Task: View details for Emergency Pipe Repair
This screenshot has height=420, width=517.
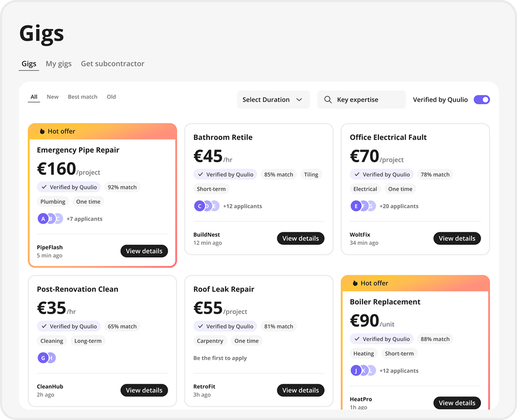Action: click(x=144, y=251)
